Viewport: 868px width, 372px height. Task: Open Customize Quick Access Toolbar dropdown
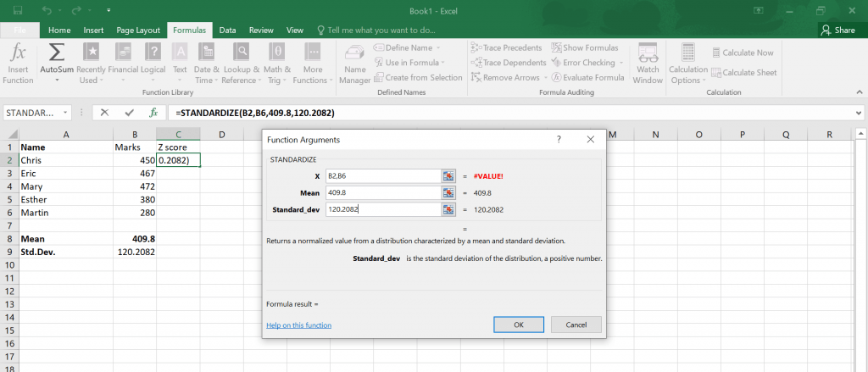[x=108, y=10]
